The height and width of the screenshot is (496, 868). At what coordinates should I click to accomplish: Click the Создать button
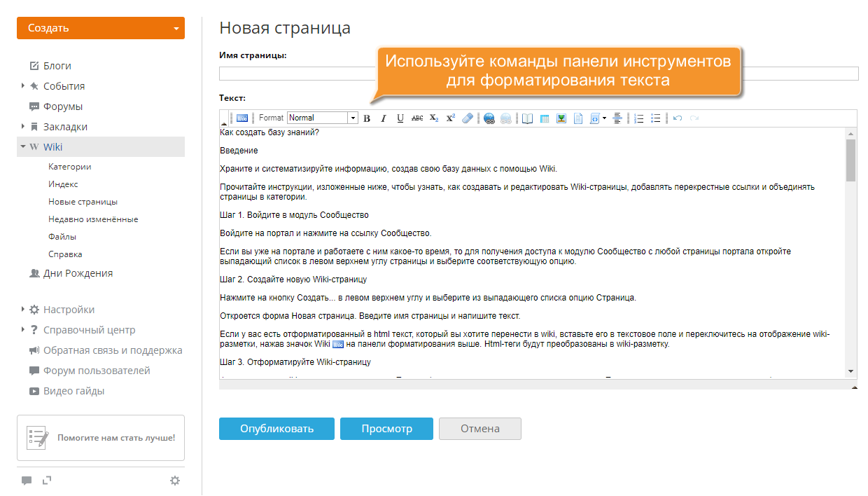tap(101, 28)
